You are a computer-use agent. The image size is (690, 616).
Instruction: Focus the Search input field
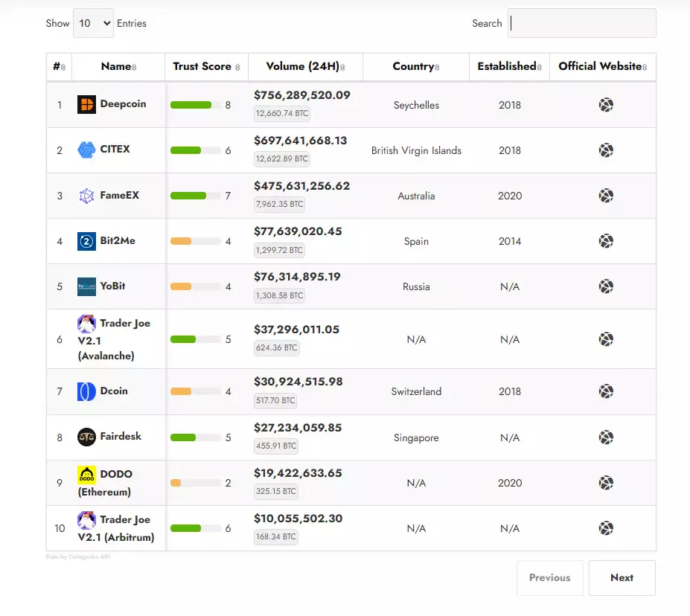(x=582, y=23)
